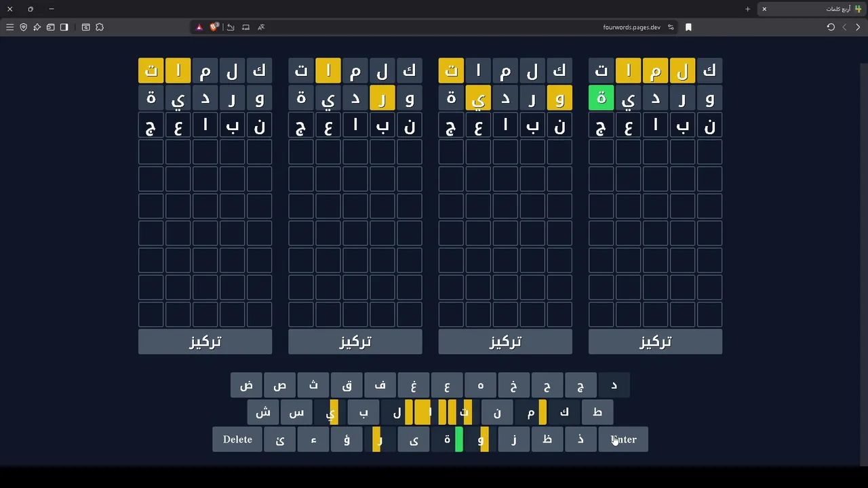The height and width of the screenshot is (488, 868).
Task: Reload the page
Action: tap(831, 27)
